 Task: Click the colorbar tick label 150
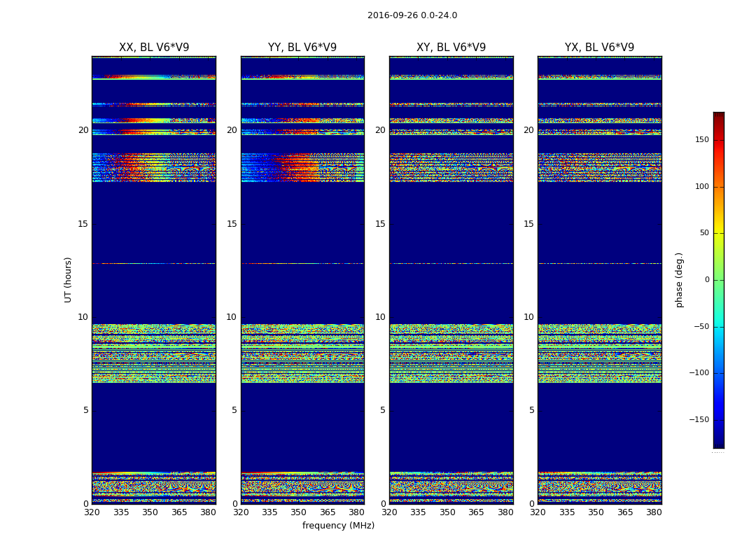(x=701, y=140)
